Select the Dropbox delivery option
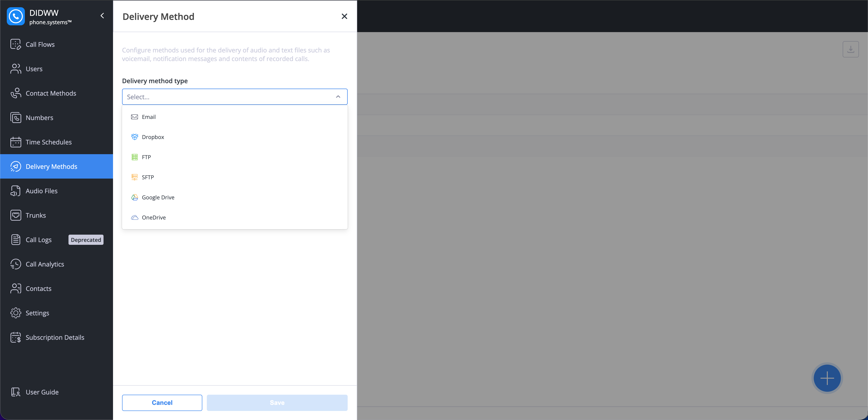 pyautogui.click(x=153, y=137)
